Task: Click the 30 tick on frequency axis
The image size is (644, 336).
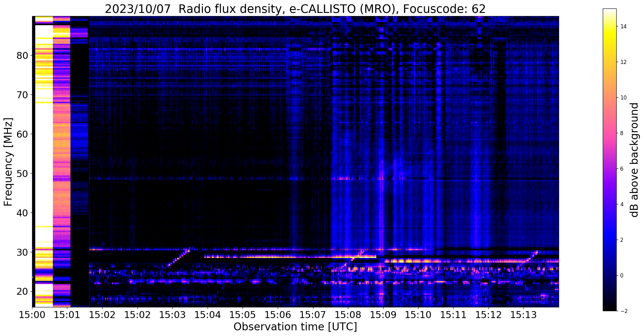Action: pyautogui.click(x=22, y=252)
